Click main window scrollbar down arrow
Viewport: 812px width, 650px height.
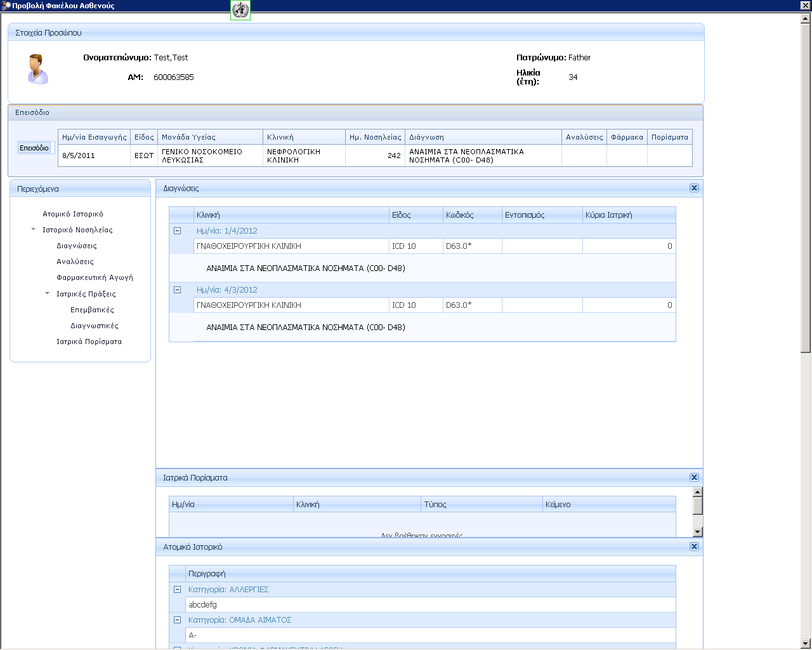(x=806, y=644)
